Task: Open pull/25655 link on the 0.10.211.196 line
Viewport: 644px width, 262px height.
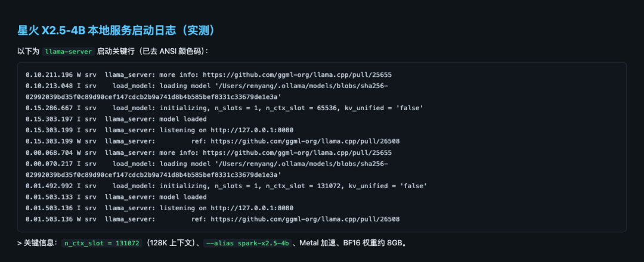Action: pos(298,74)
